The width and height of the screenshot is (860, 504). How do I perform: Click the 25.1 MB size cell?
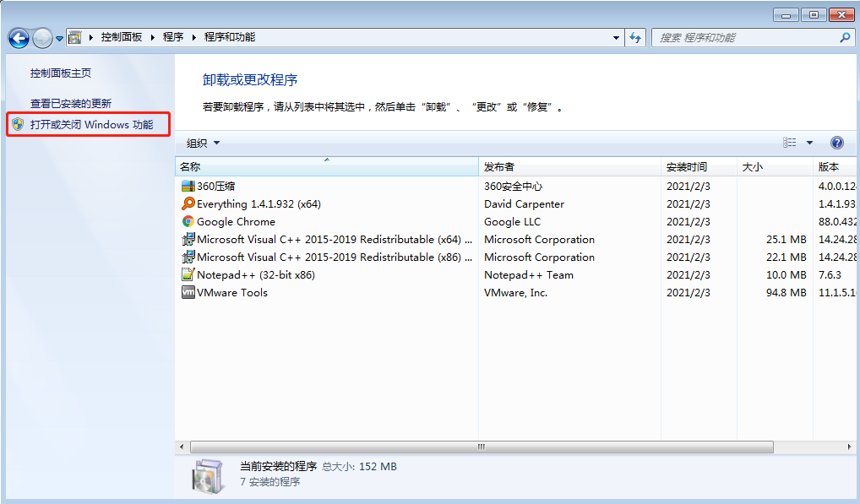787,240
